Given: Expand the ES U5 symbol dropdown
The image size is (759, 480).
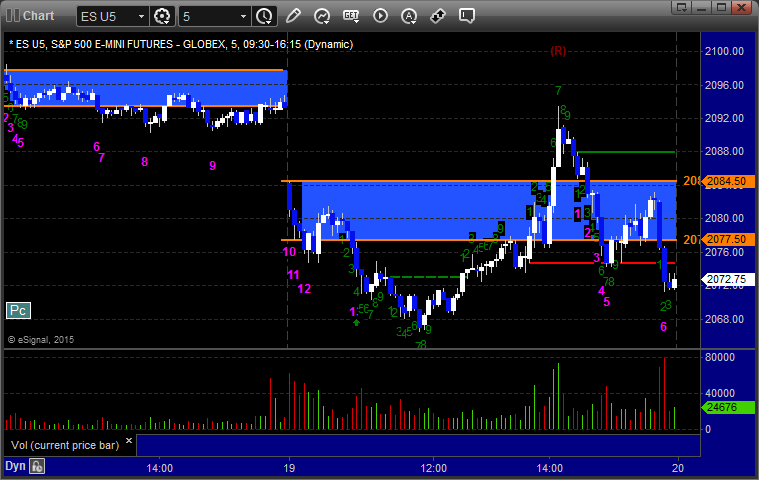Looking at the screenshot, I should 141,16.
